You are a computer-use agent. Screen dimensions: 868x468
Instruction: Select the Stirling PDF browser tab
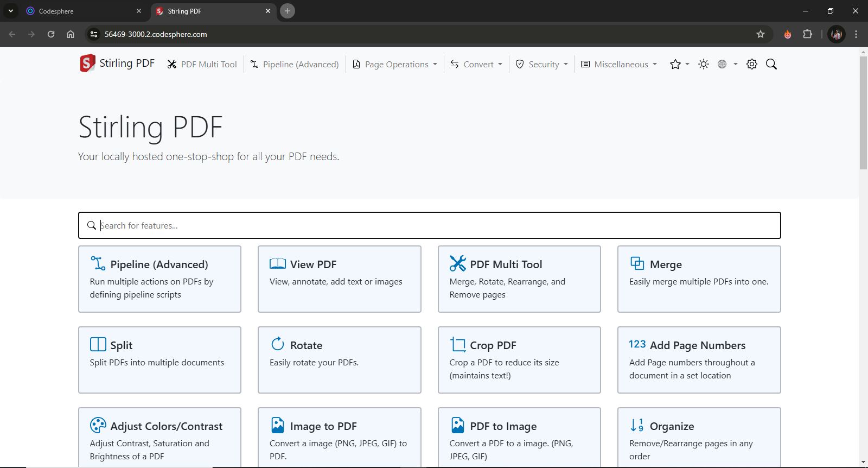pyautogui.click(x=213, y=11)
